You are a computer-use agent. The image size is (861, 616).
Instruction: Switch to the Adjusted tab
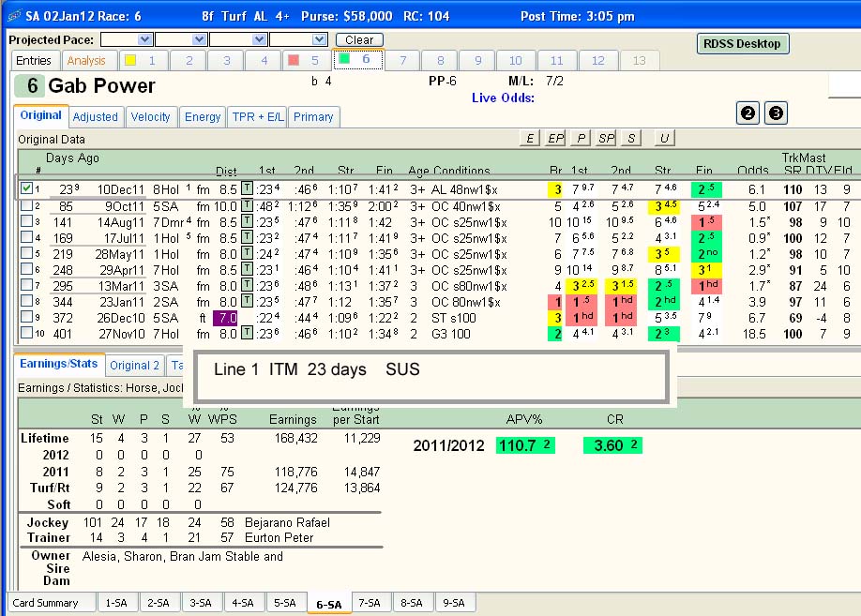pyautogui.click(x=95, y=117)
